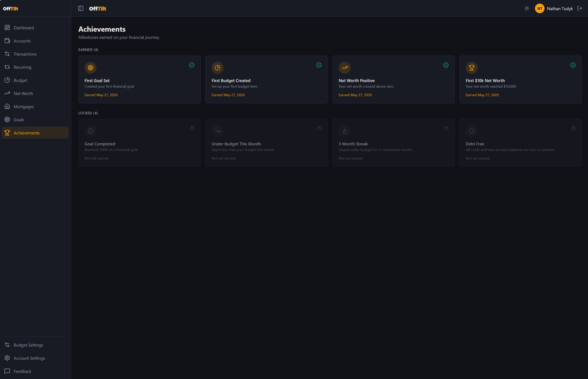The image size is (588, 379).
Task: Open Transactions from the sidebar
Action: click(x=35, y=54)
